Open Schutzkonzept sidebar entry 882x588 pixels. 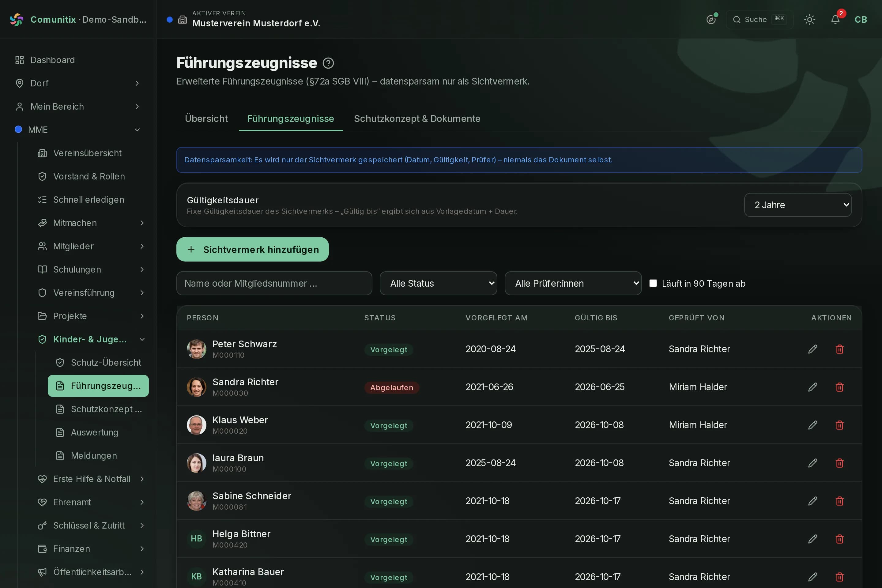tap(98, 409)
